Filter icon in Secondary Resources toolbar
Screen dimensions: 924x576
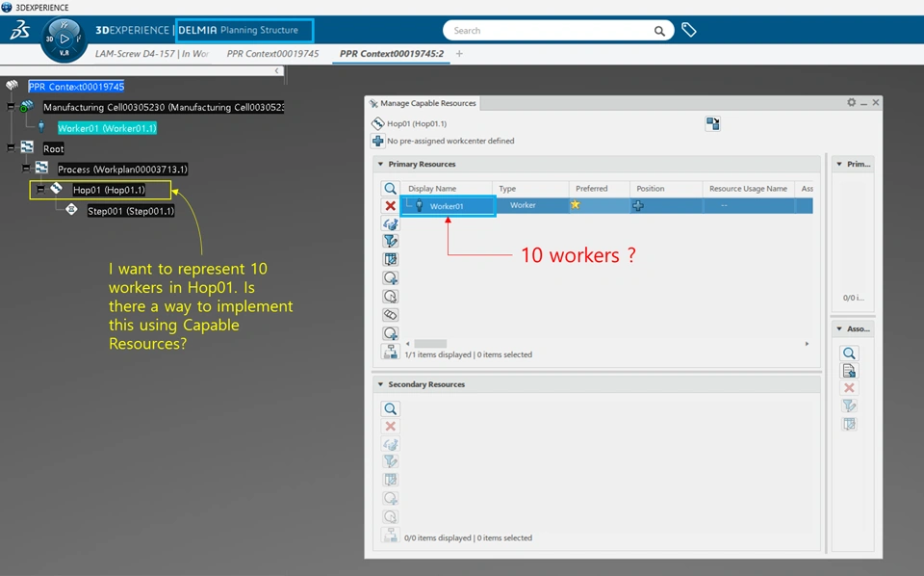point(390,461)
